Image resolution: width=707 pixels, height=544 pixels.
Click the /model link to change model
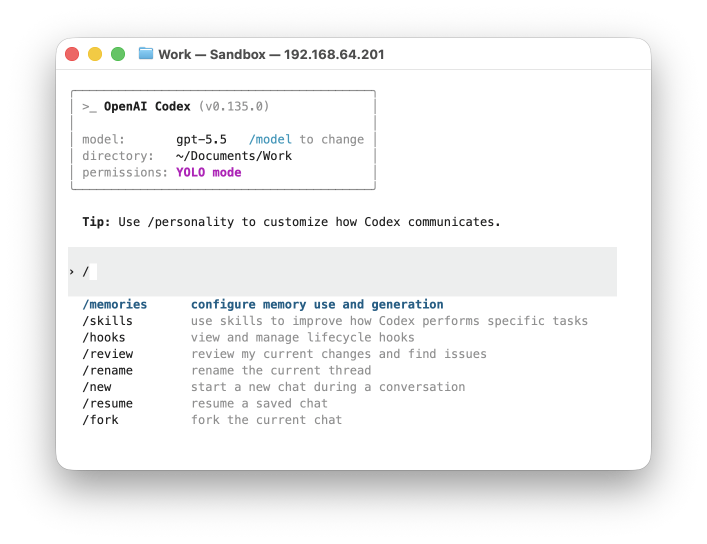pyautogui.click(x=270, y=139)
